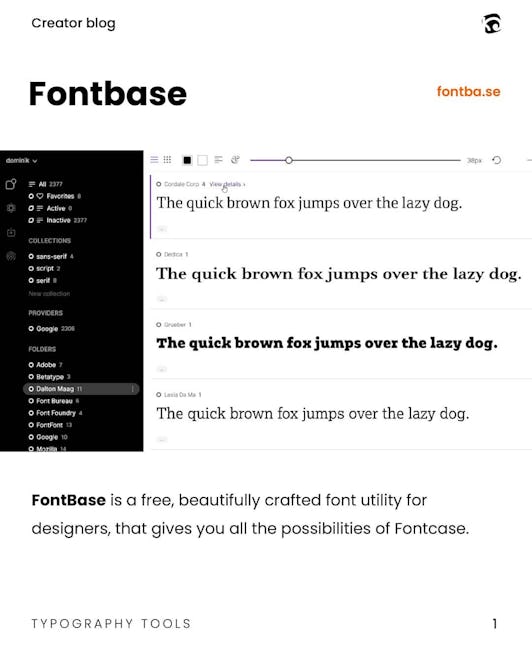
Task: Select the Dalton Maag folder
Action: pos(81,389)
